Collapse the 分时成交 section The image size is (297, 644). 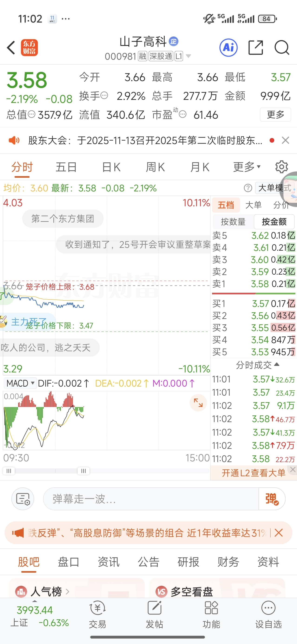coord(258,365)
